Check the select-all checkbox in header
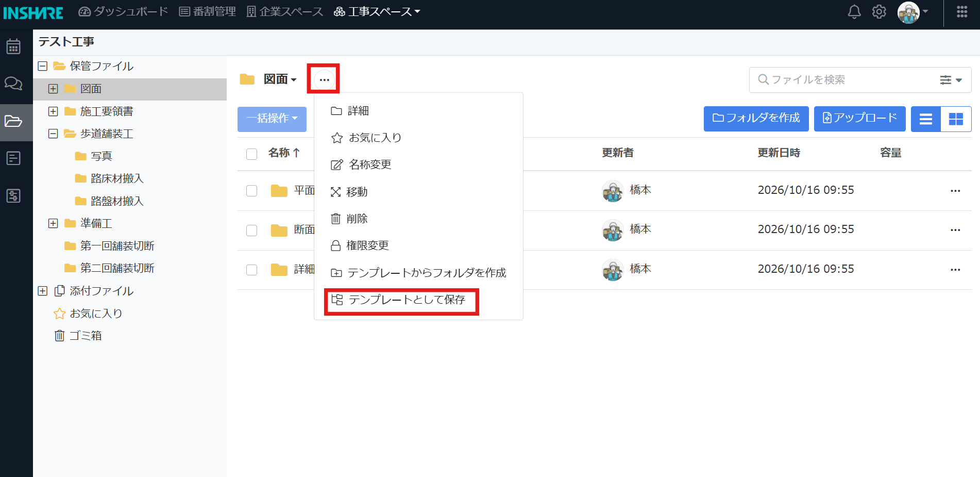Image resolution: width=980 pixels, height=477 pixels. point(251,154)
